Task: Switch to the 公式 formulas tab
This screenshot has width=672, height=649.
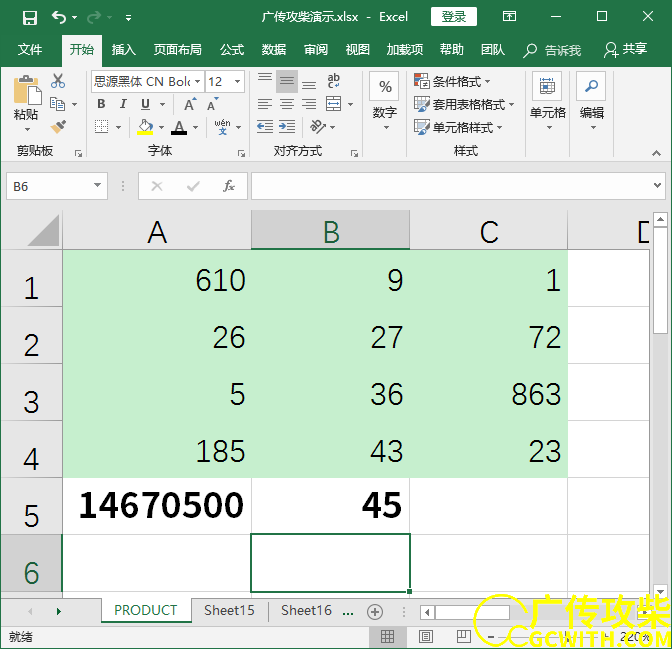Action: coord(232,50)
